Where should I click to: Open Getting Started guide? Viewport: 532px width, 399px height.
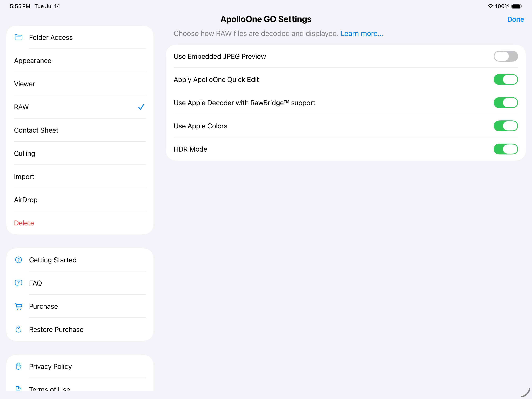pyautogui.click(x=80, y=260)
